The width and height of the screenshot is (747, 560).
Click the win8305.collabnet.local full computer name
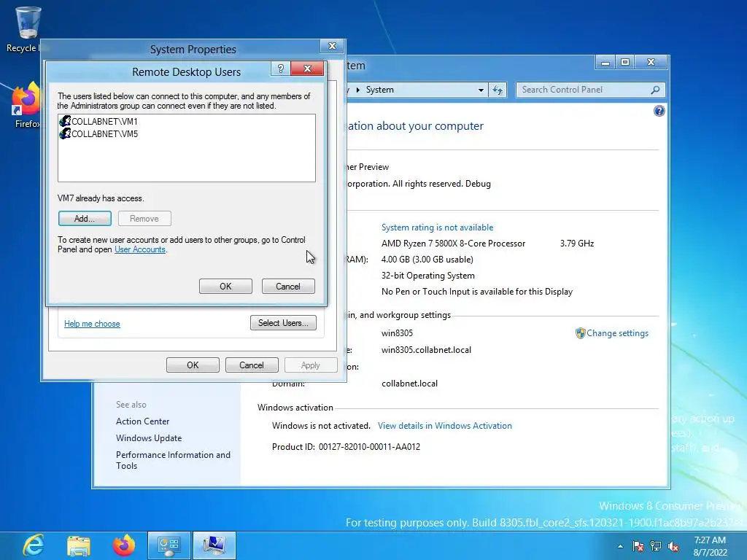click(426, 350)
